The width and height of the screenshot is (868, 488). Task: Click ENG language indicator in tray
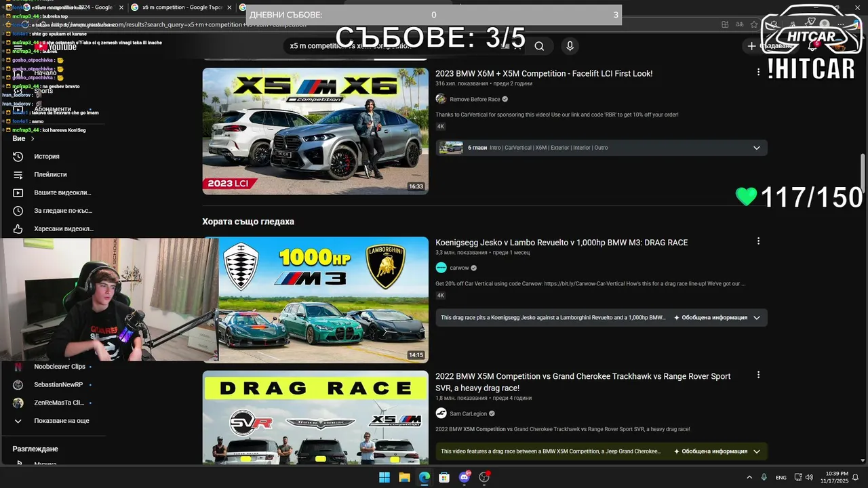tap(781, 477)
